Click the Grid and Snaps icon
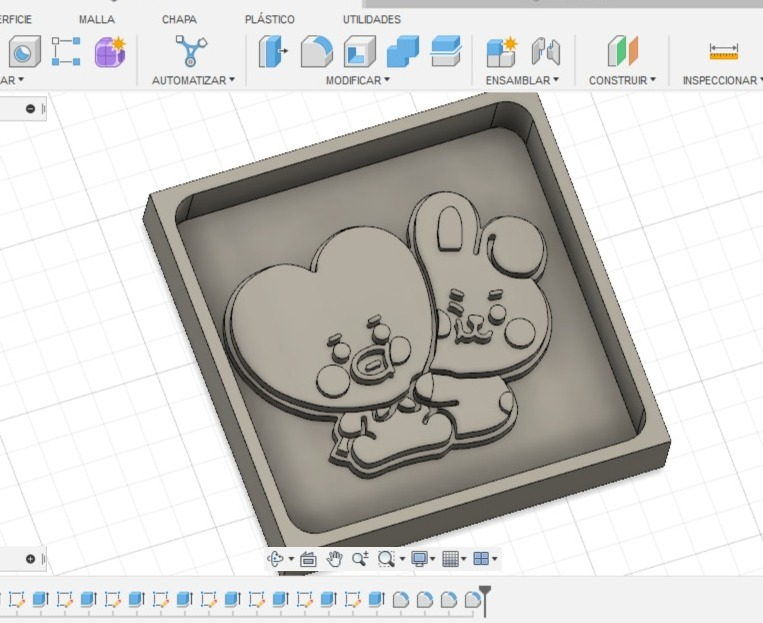 [x=450, y=559]
